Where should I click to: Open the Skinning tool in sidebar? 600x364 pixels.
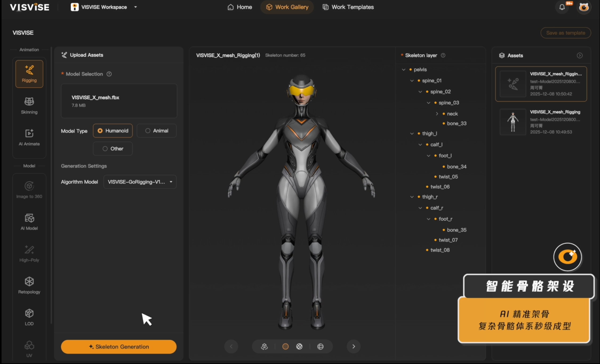pos(29,105)
